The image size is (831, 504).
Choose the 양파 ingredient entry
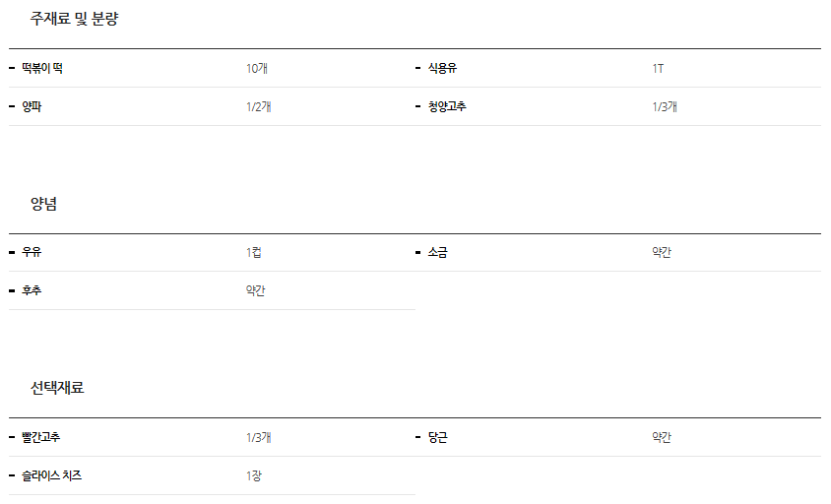point(32,106)
